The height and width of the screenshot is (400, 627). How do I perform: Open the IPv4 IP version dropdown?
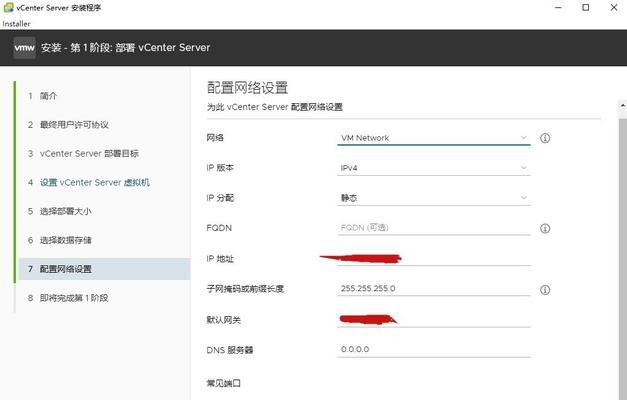pos(434,168)
